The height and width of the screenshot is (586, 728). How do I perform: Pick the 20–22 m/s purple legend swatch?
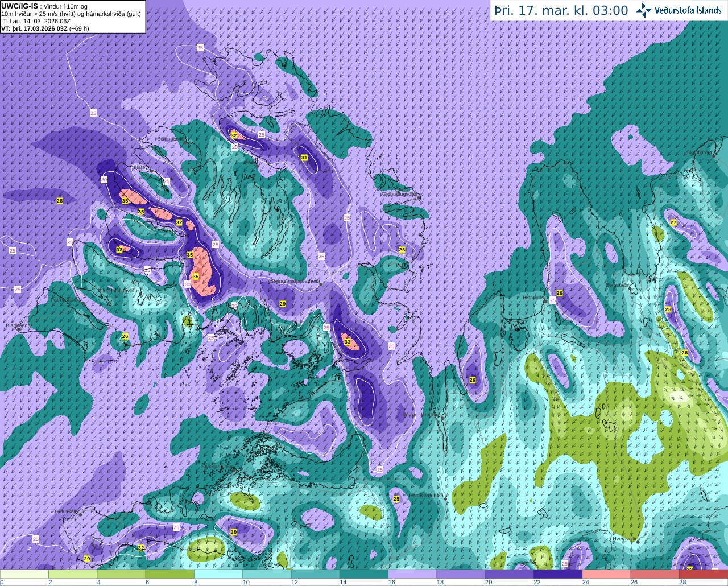pyautogui.click(x=510, y=574)
